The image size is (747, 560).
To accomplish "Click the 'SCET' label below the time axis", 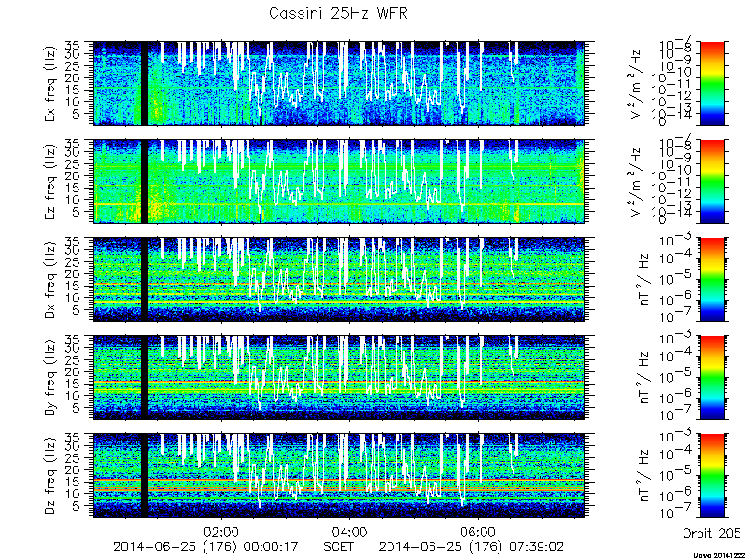I will 339,546.
